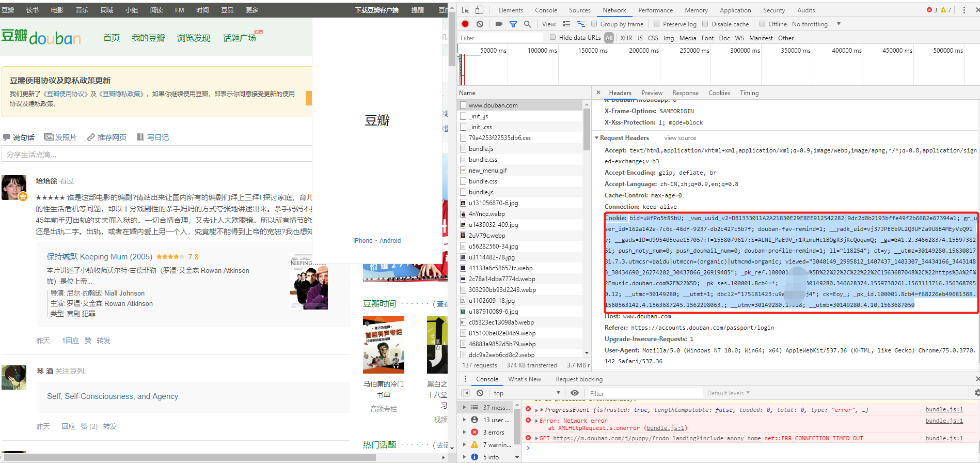Select the All resource type filter

(x=609, y=38)
